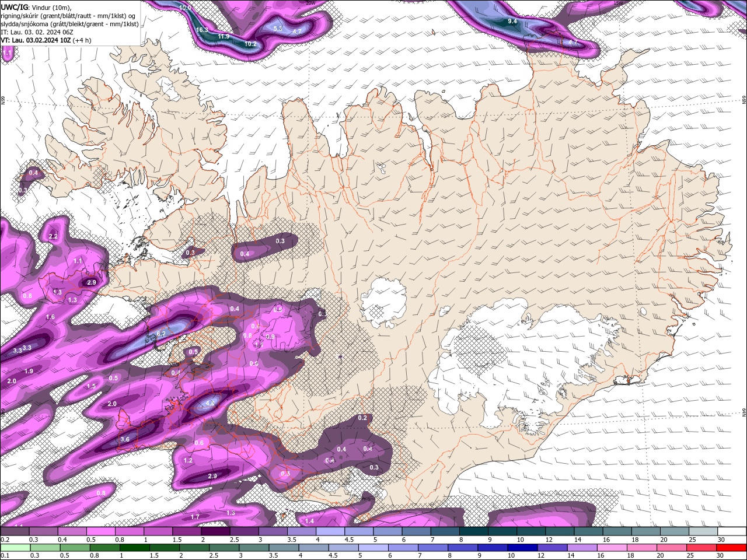
Task: Click the 9.4 precipitation value on map
Action: click(x=512, y=22)
